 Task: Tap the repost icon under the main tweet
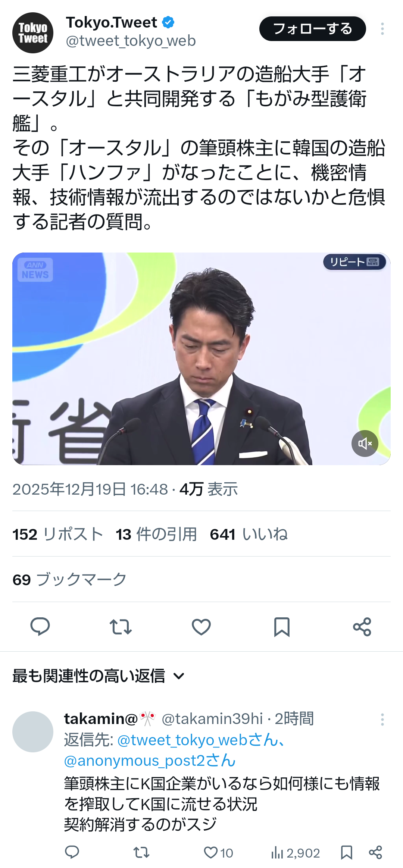pyautogui.click(x=121, y=627)
